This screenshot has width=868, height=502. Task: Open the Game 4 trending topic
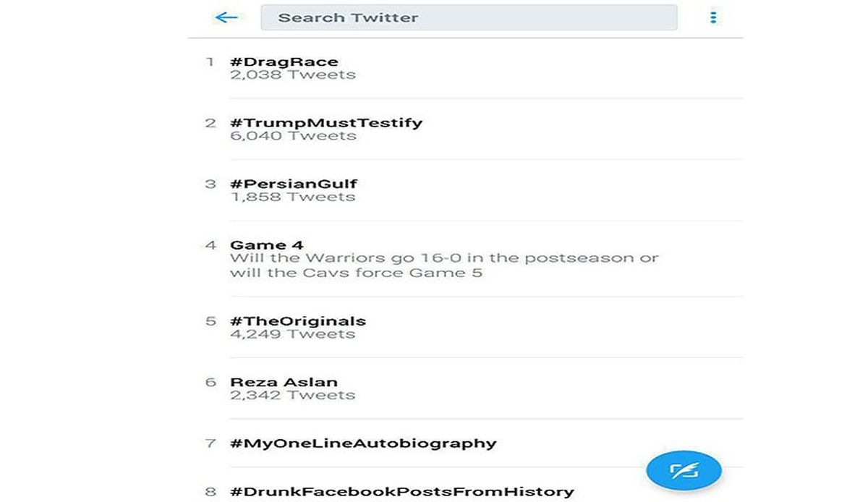pyautogui.click(x=267, y=244)
